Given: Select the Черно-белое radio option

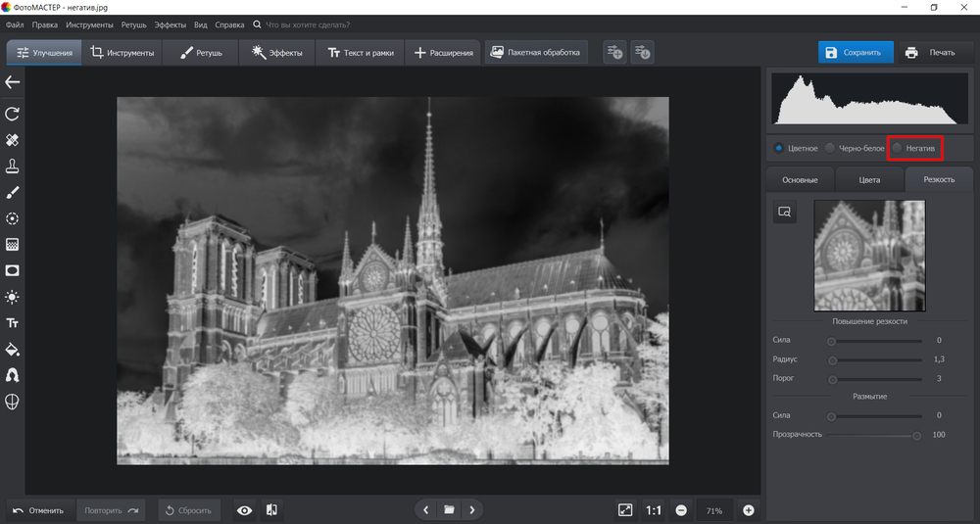Looking at the screenshot, I should [x=830, y=149].
